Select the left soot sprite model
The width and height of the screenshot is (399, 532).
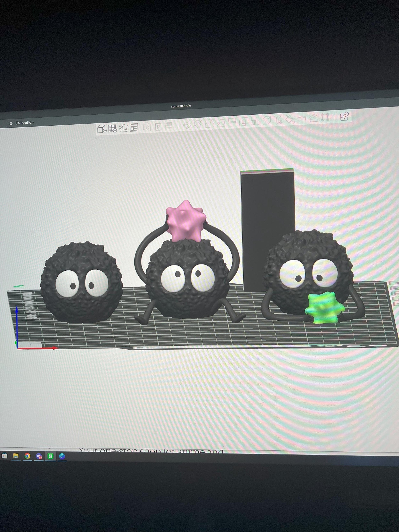click(x=81, y=283)
